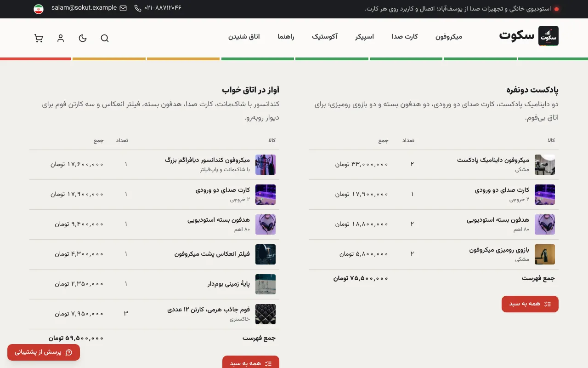This screenshot has height=368, width=588.
Task: Click price ۱۷,۶۰۰,۰۰۰ تومان
Action: tap(77, 164)
